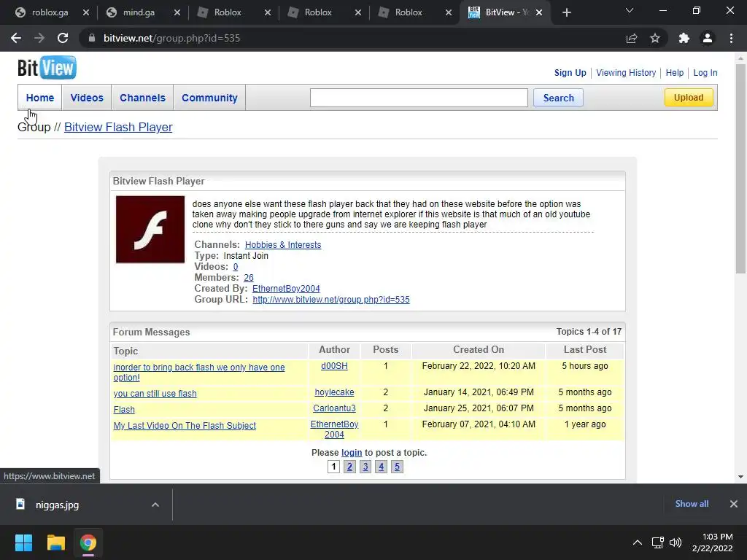747x560 pixels.
Task: Click the BitView logo
Action: (x=47, y=68)
